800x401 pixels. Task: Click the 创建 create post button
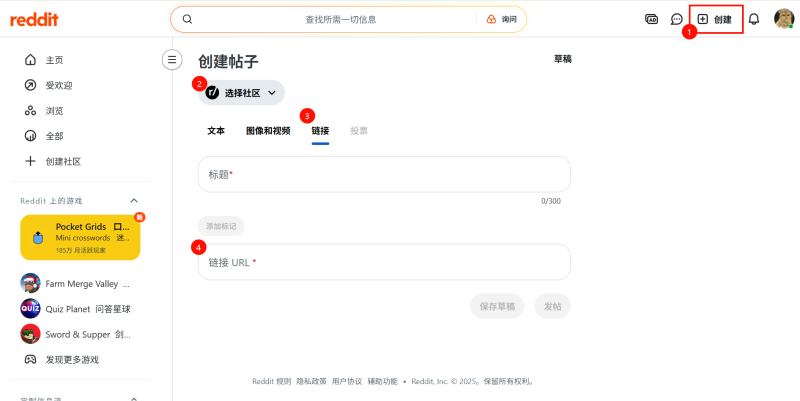(715, 19)
